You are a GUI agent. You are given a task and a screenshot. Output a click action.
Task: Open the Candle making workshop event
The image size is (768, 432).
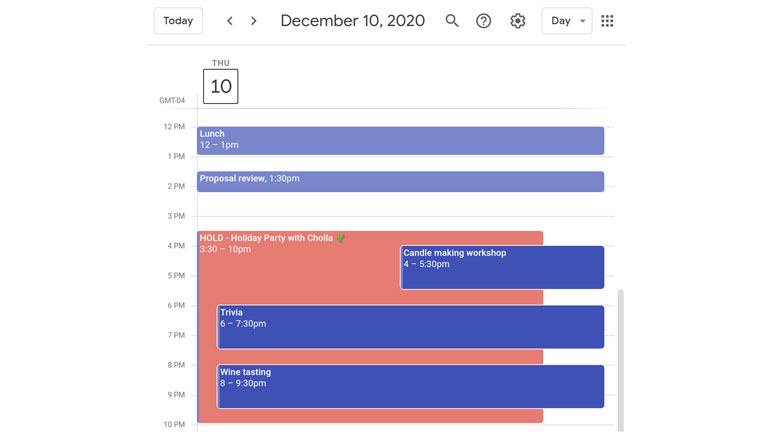[x=502, y=267]
